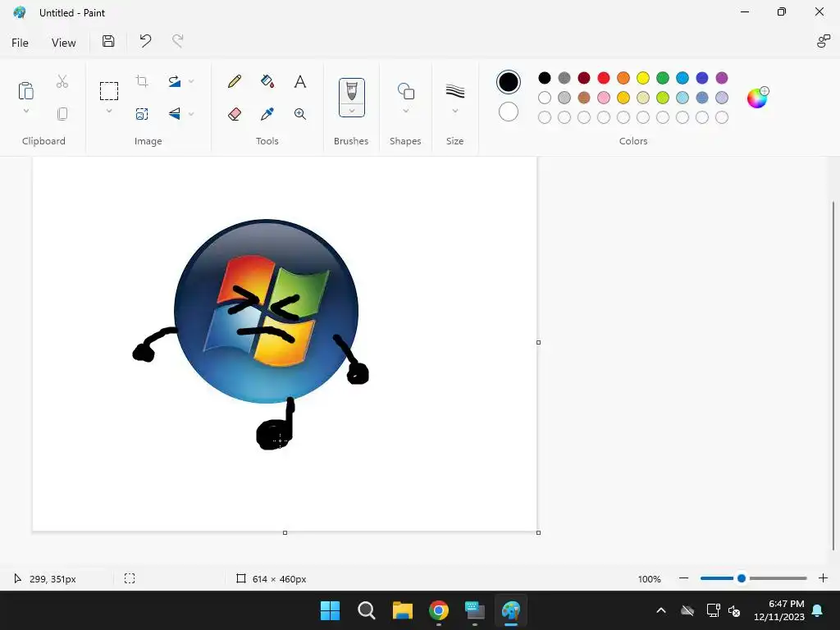The image size is (840, 630).
Task: Click the Cut scissors icon
Action: click(x=62, y=81)
